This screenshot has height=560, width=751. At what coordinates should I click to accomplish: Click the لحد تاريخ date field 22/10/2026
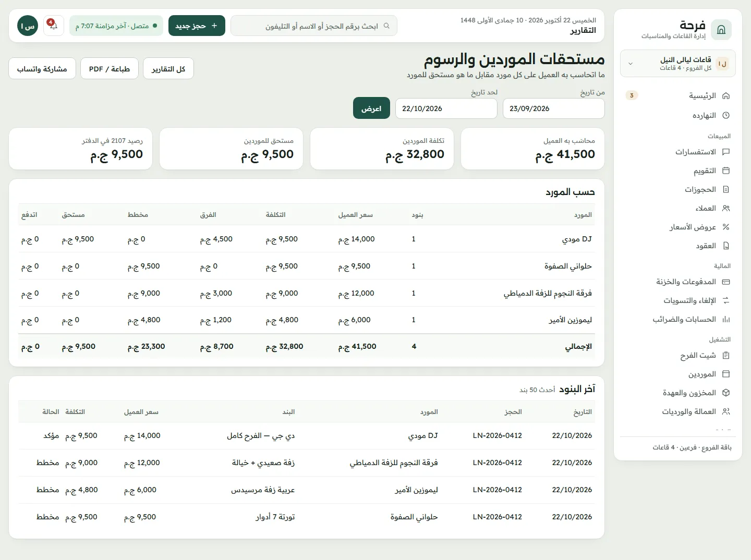click(446, 108)
